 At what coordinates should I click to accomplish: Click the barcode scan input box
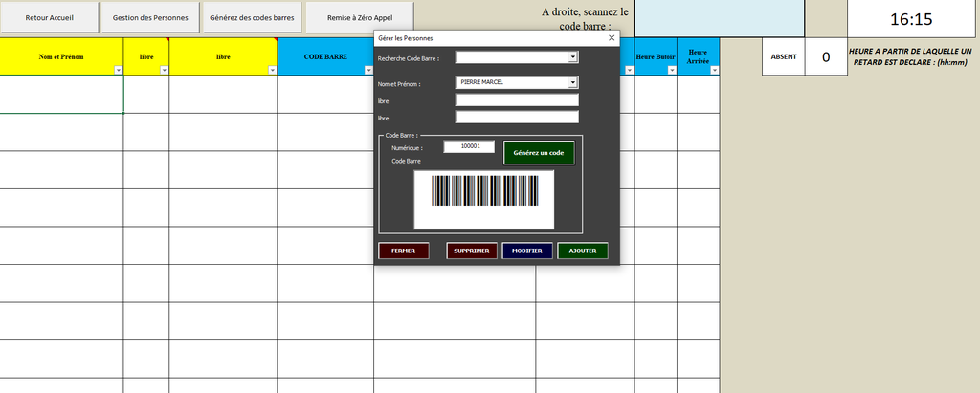pyautogui.click(x=720, y=18)
